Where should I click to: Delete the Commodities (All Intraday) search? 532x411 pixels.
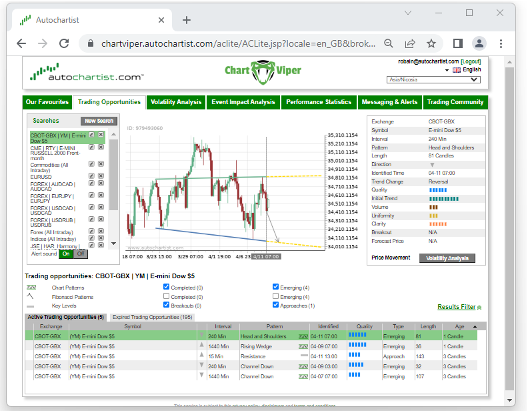[x=101, y=164]
